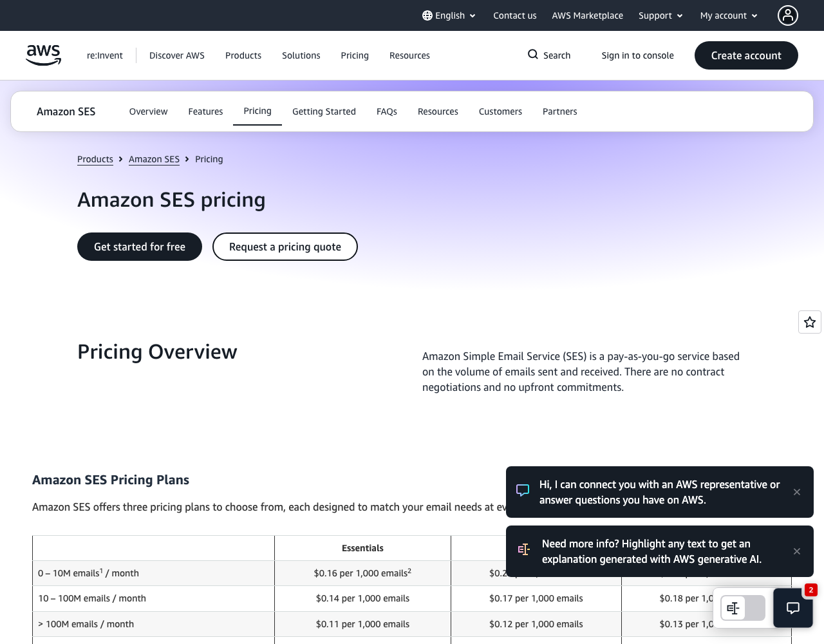Viewport: 824px width, 644px height.
Task: Close the AWS representative chat message
Action: point(797,492)
